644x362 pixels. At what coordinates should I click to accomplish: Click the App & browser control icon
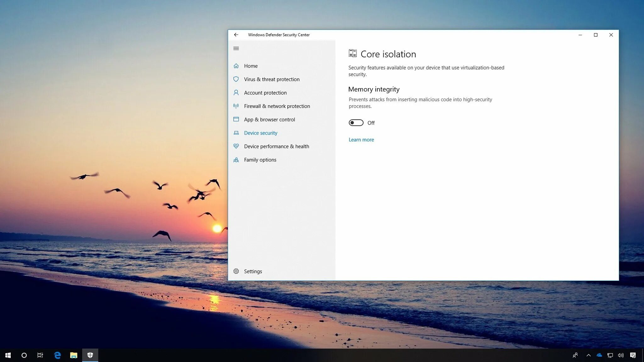(236, 119)
